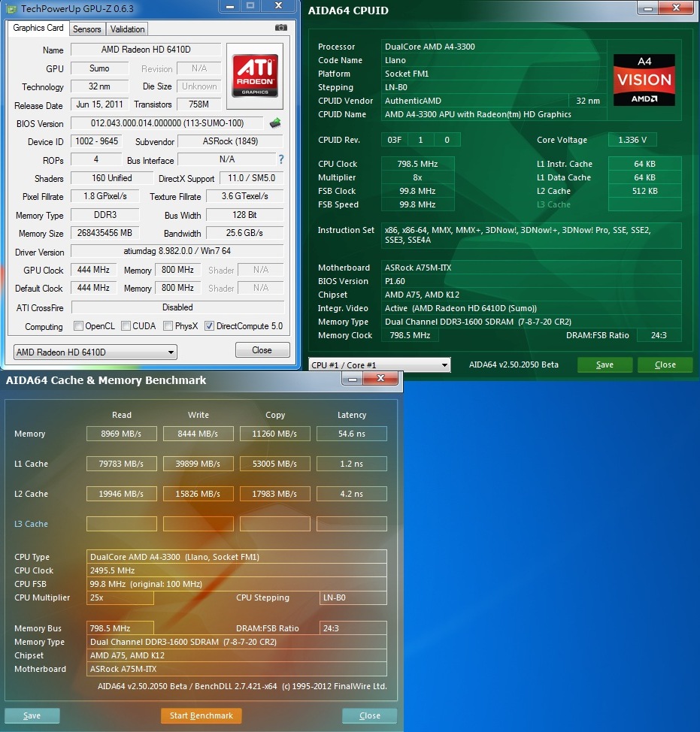Click the BIOS Version value P1.60
Viewport: 700px width, 732px height.
531,281
